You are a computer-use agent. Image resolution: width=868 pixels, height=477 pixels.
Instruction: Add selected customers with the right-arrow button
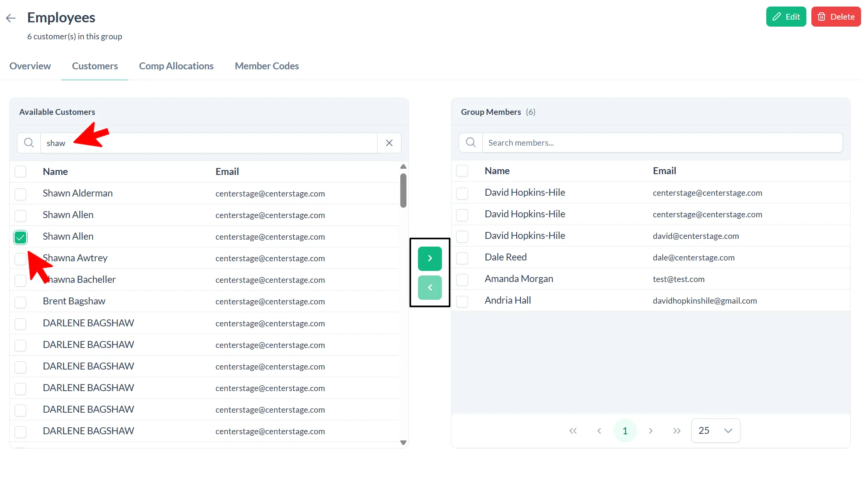tap(430, 258)
